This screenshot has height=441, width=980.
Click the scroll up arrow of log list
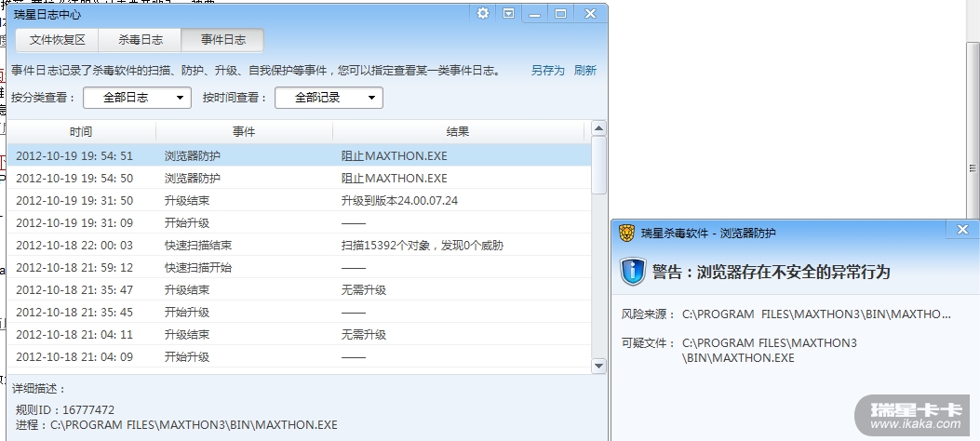point(598,128)
